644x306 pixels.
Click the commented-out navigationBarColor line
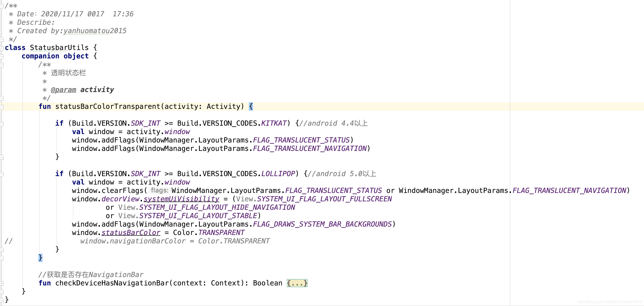175,241
